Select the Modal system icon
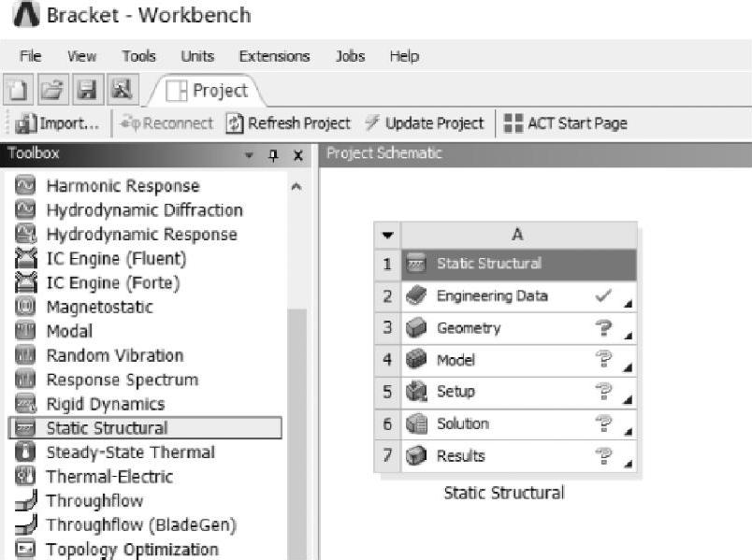This screenshot has width=752, height=560. [25, 331]
